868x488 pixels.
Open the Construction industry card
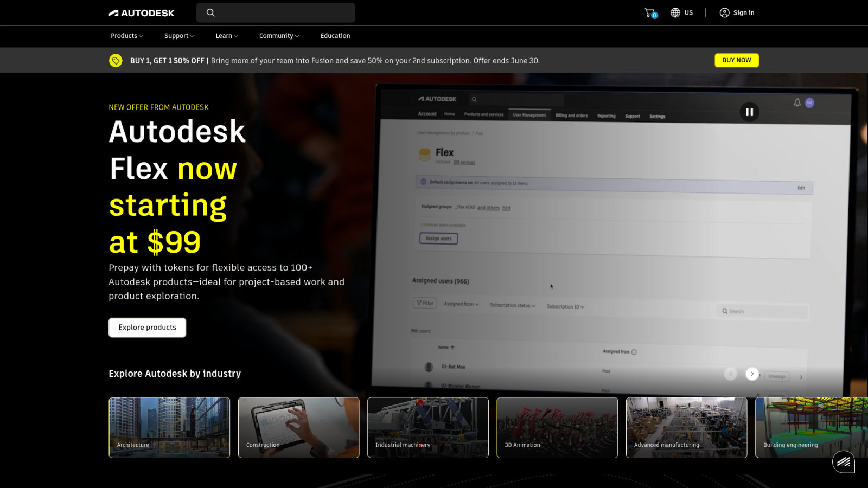pyautogui.click(x=299, y=428)
